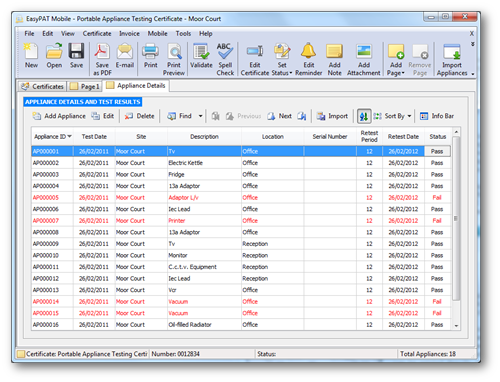Toggle the sort order button
Image resolution: width=500 pixels, height=382 pixels.
tap(364, 116)
